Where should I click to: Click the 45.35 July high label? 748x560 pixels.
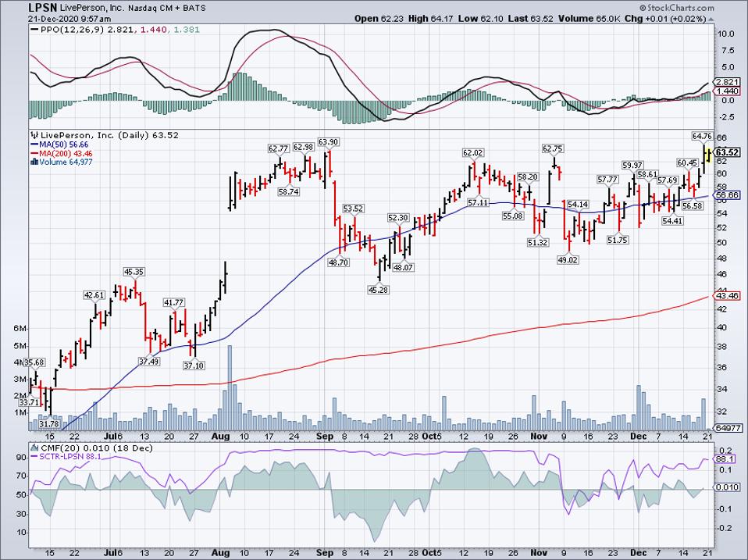pyautogui.click(x=134, y=272)
